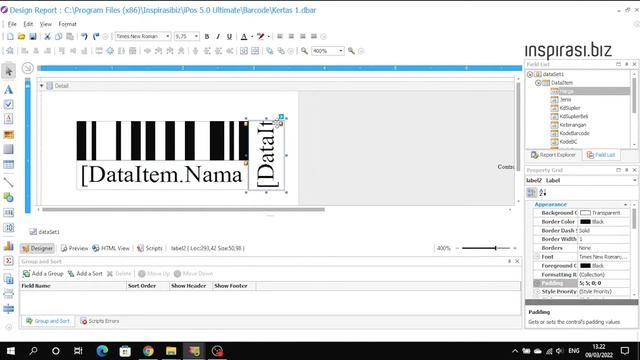
Task: Open the View menu
Action: [45, 24]
